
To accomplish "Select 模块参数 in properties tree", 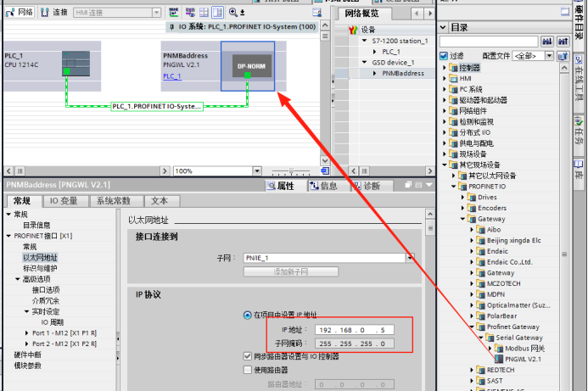I will [x=27, y=366].
